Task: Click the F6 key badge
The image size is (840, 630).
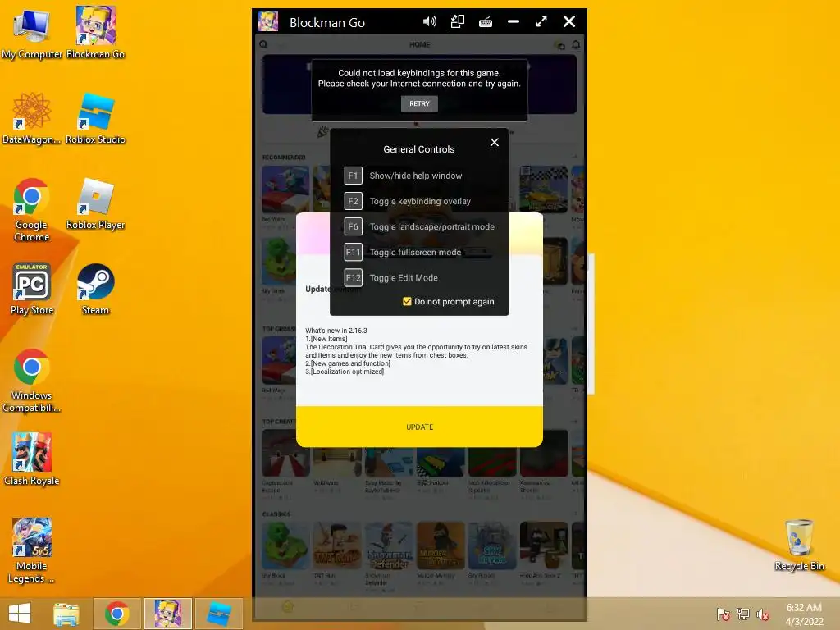Action: (x=353, y=226)
